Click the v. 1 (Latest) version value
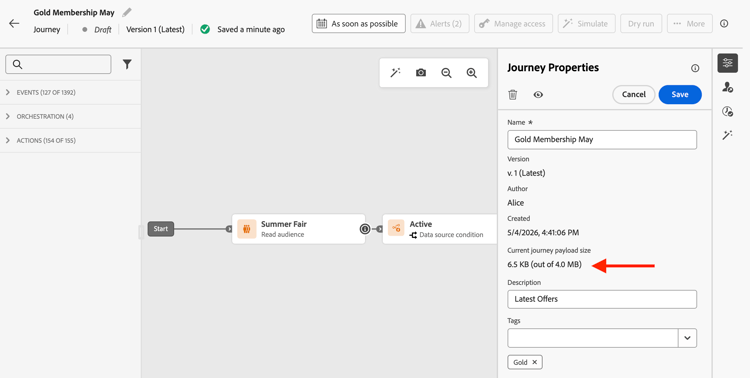The height and width of the screenshot is (378, 750). point(526,173)
